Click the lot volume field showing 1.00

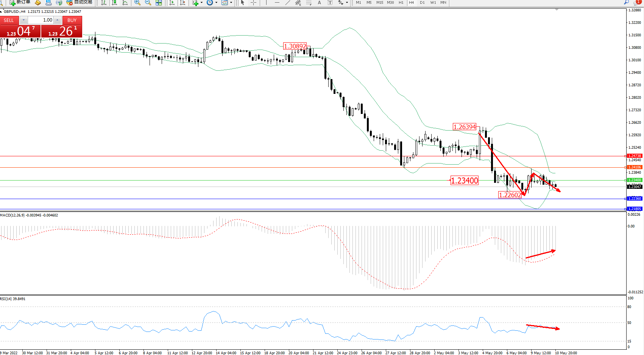point(41,20)
